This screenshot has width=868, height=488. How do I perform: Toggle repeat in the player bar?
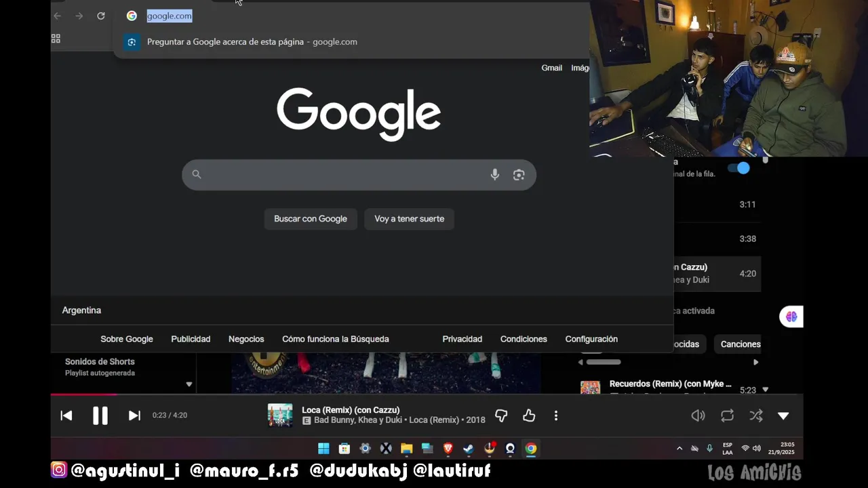pyautogui.click(x=728, y=415)
